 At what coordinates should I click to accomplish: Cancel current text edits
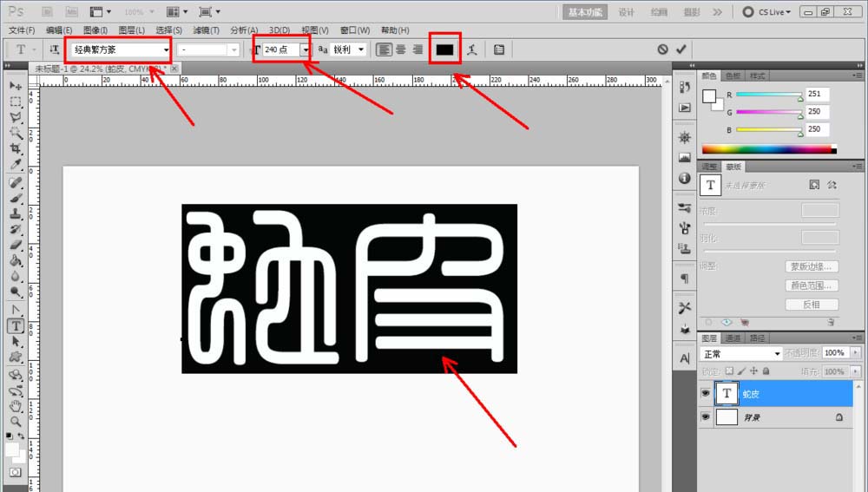pyautogui.click(x=662, y=50)
